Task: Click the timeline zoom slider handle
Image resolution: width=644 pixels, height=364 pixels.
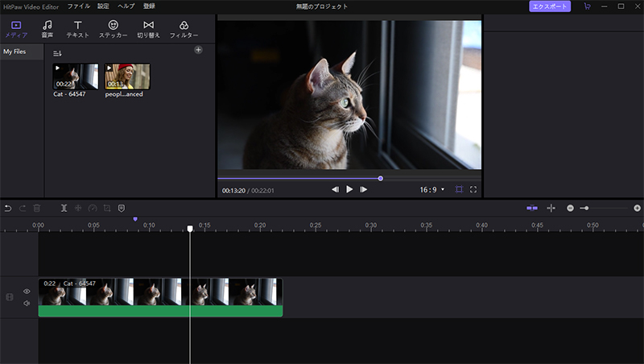Action: (586, 208)
